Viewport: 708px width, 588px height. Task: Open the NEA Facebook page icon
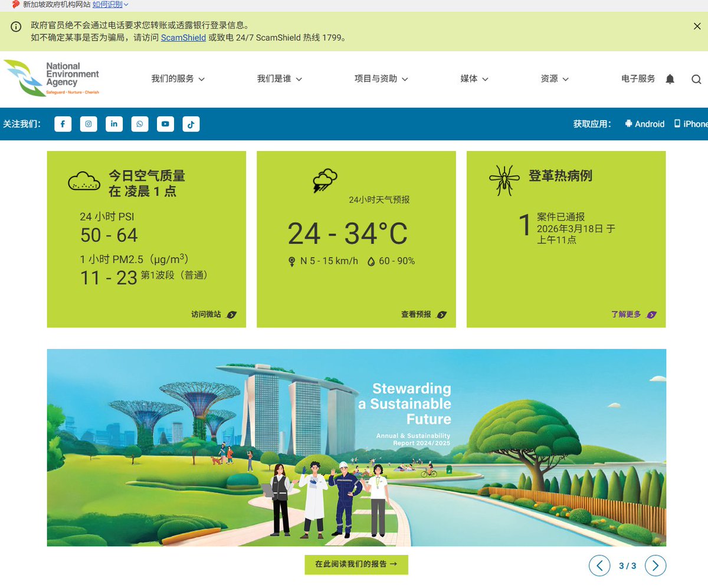coord(63,124)
